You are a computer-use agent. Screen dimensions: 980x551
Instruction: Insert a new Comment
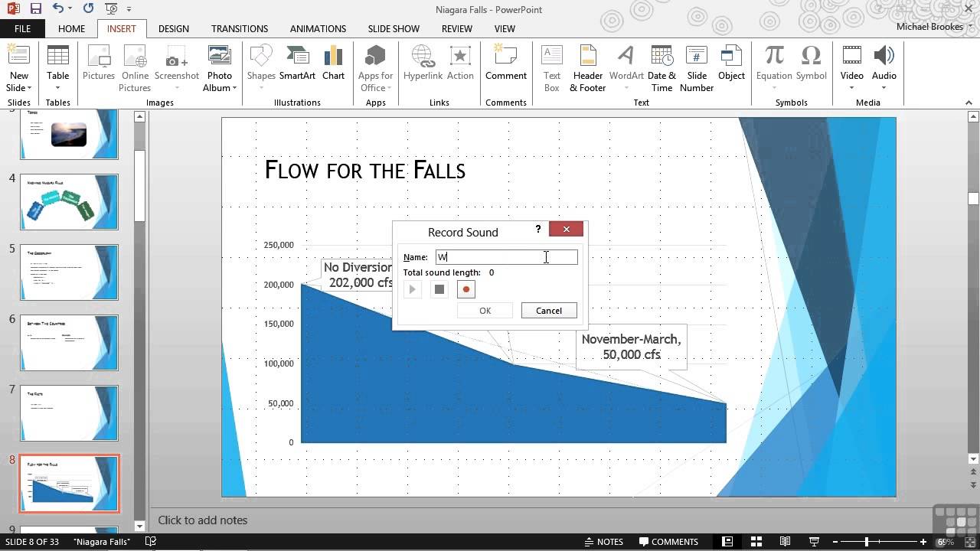coord(505,63)
